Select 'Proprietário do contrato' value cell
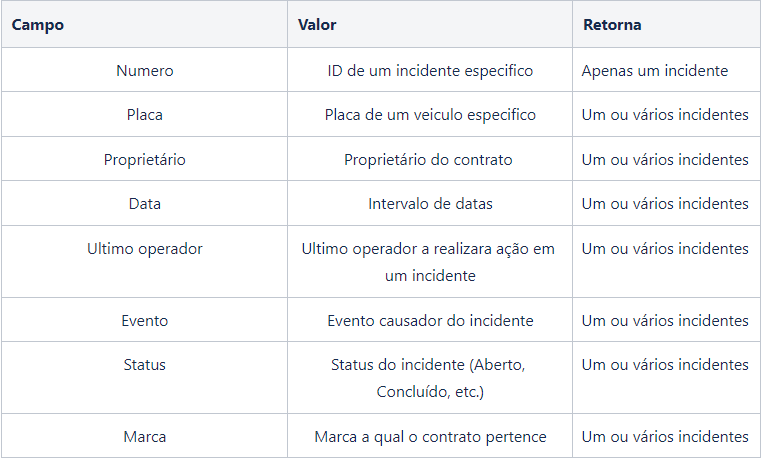This screenshot has width=763, height=458. click(x=430, y=159)
